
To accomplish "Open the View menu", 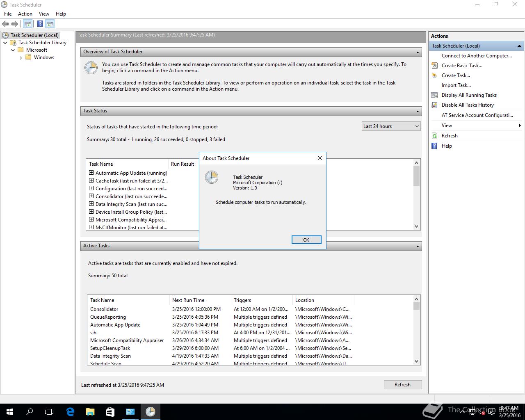I will point(44,14).
